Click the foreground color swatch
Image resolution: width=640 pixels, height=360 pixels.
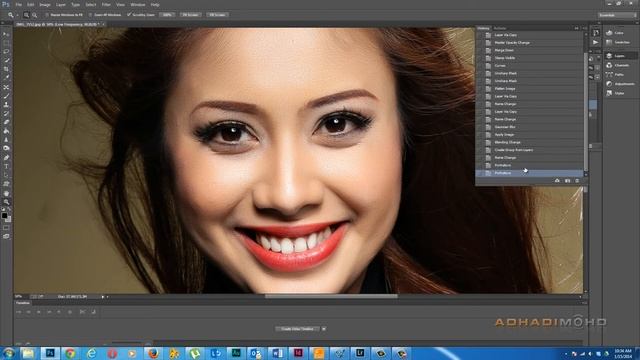(x=4, y=215)
